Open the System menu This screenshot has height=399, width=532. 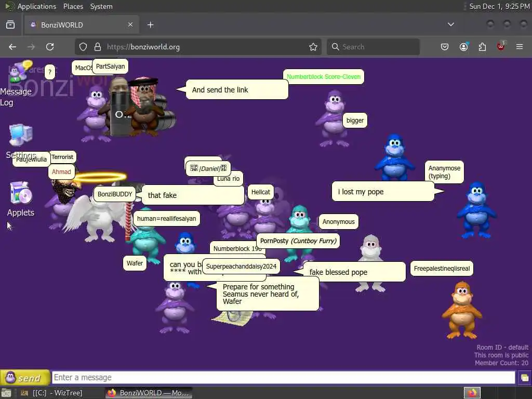[101, 6]
